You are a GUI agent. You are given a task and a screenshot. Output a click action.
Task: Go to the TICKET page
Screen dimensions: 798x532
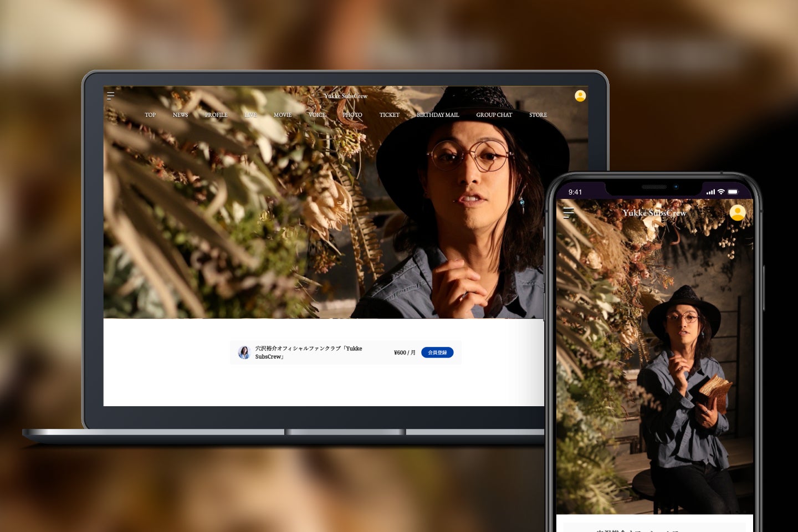390,115
